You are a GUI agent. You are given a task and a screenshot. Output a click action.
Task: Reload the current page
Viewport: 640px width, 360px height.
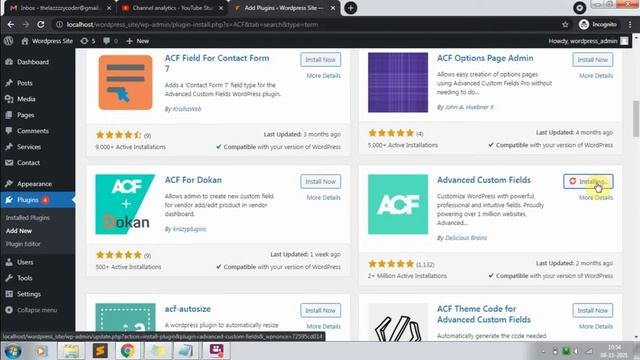point(41,24)
